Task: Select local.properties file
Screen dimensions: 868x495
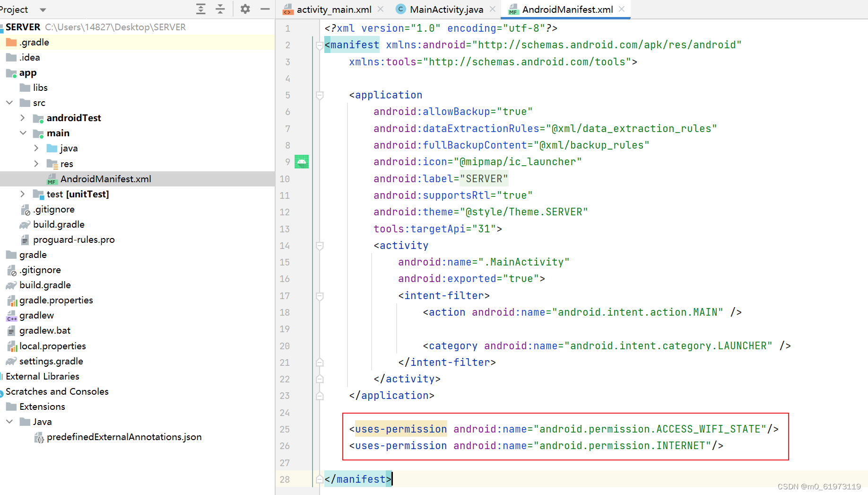Action: [137, 346]
